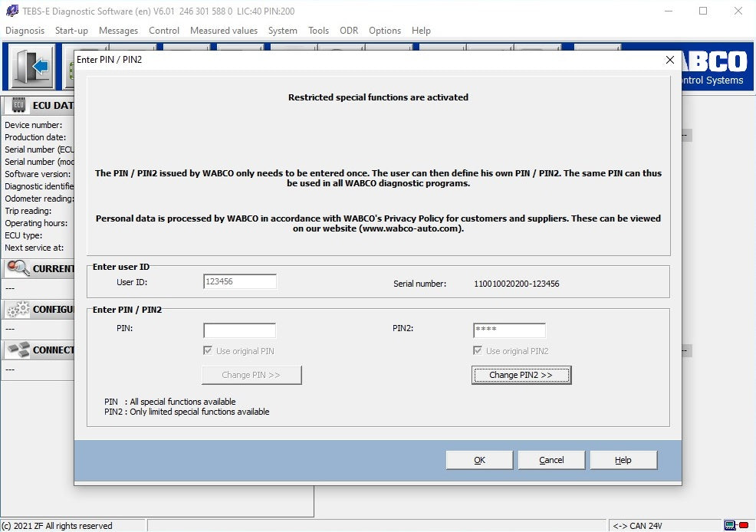Screen dimensions: 756x532
Task: Click the magnifier icon beside CURRENT section
Action: [18, 268]
